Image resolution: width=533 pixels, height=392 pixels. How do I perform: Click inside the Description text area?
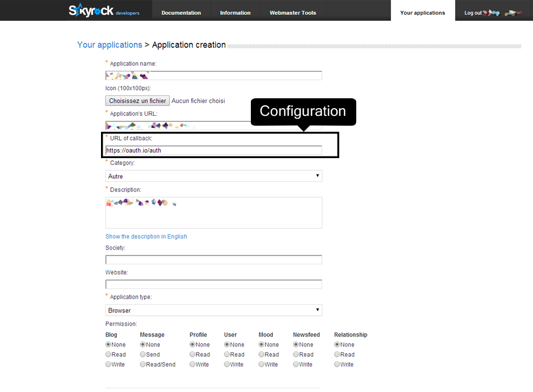(214, 213)
